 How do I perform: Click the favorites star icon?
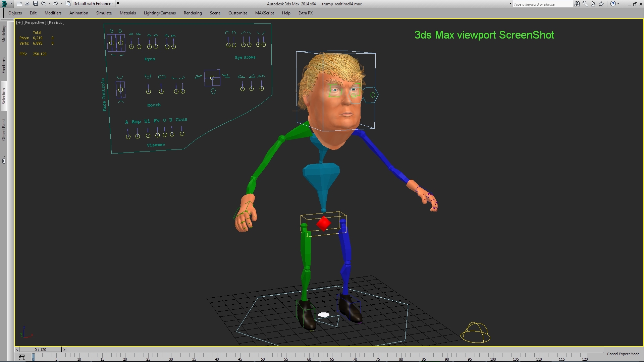(x=601, y=4)
